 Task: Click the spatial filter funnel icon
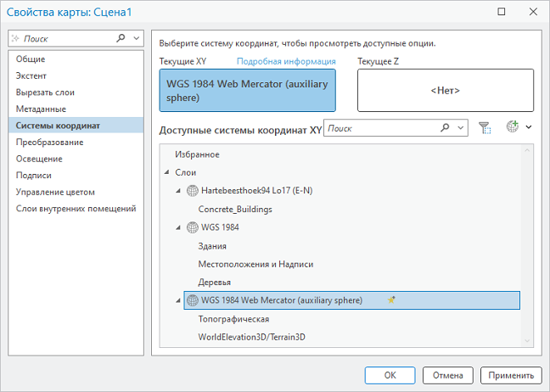485,127
